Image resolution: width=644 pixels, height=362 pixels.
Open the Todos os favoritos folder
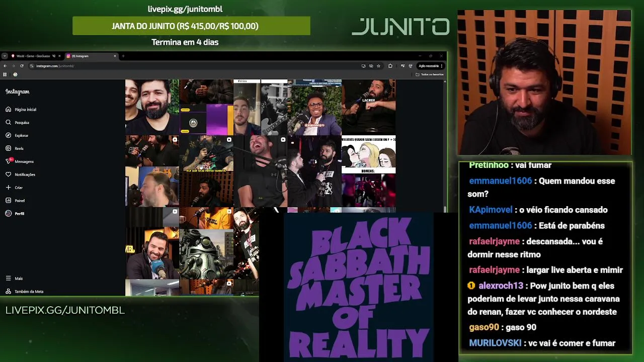[430, 74]
